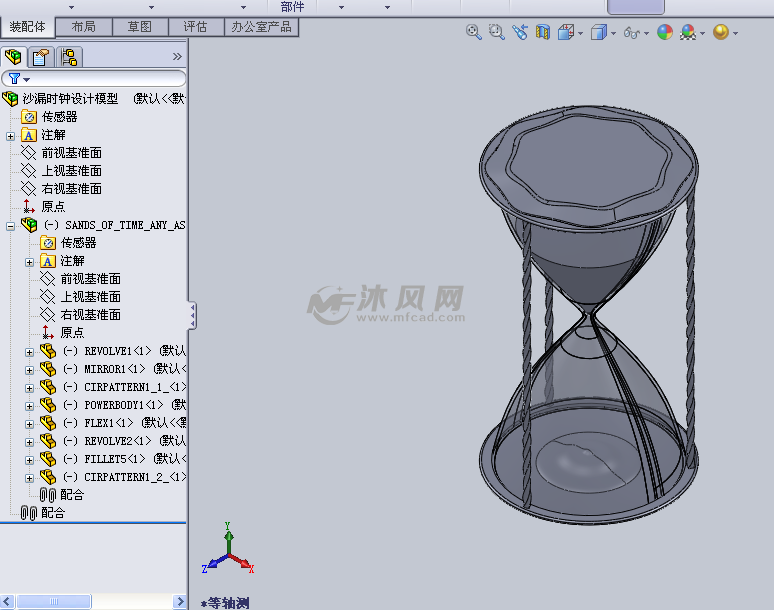Select the 前视基准面 plane under the top assembly
The width and height of the screenshot is (774, 610).
coord(71,153)
